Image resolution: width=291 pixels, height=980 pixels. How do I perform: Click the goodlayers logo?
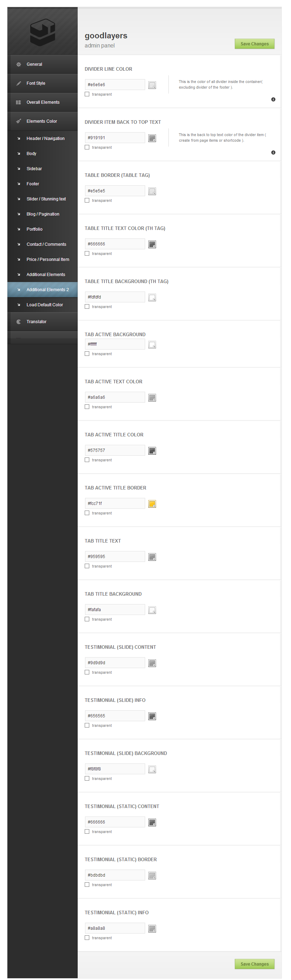coord(43,32)
